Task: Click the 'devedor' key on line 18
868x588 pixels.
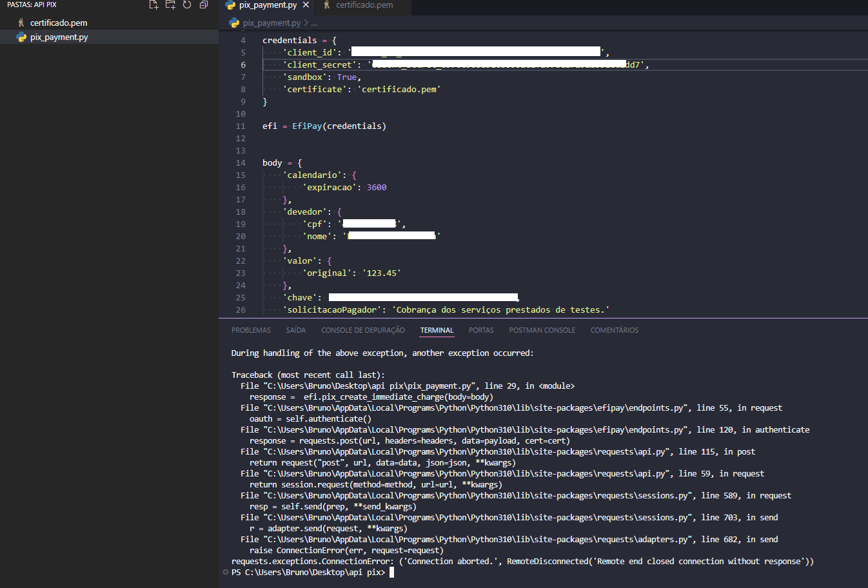Action: click(x=304, y=211)
